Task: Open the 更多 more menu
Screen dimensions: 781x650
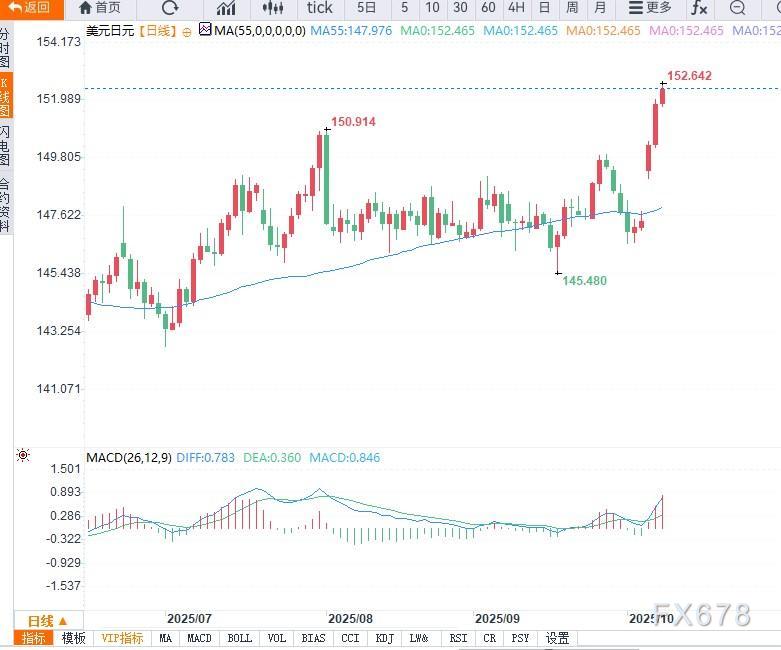Action: coord(650,8)
